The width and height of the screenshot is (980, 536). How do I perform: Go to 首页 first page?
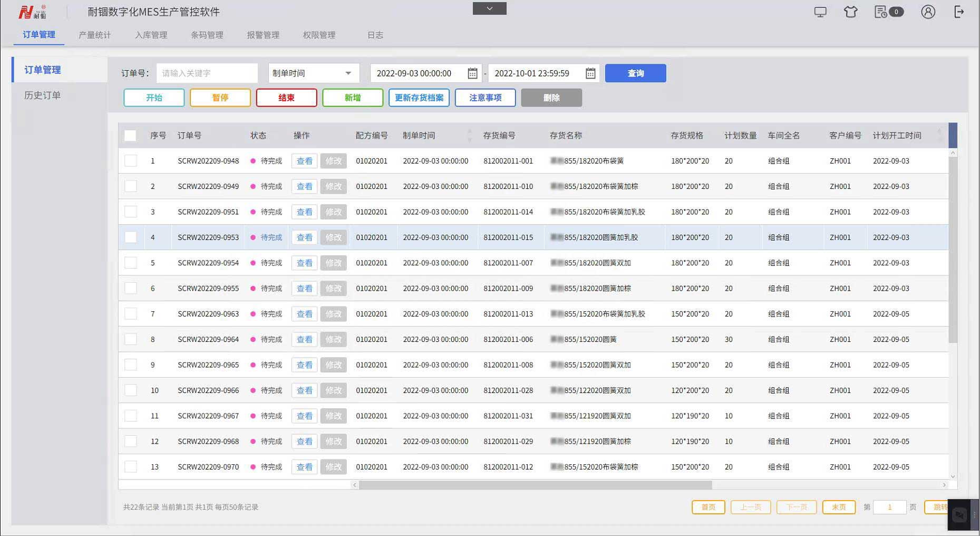tap(708, 507)
